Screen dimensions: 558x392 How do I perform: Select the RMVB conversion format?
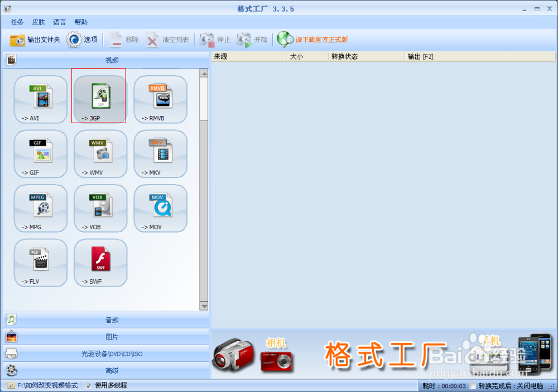tap(160, 100)
